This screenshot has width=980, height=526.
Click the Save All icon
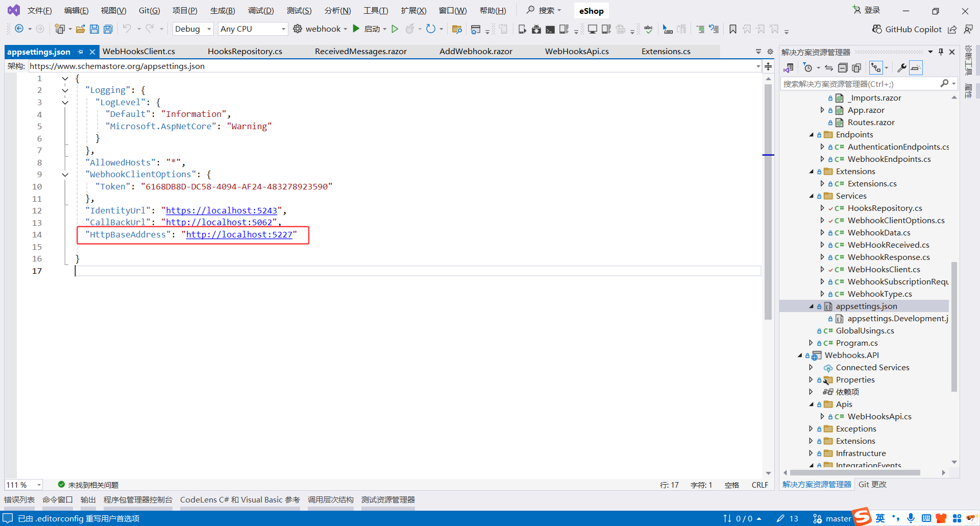(x=108, y=29)
